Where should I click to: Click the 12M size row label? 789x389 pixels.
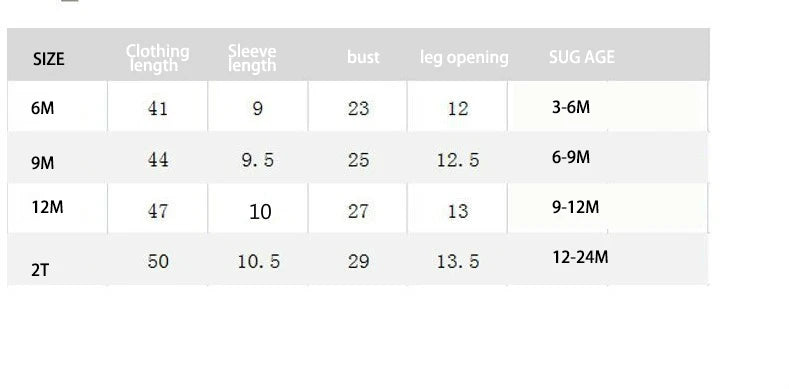47,207
